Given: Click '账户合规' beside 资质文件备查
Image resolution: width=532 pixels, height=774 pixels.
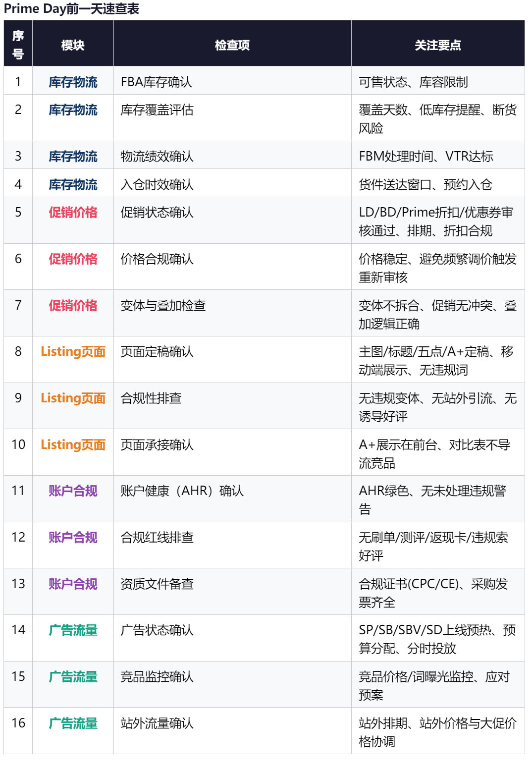Looking at the screenshot, I should coord(73,584).
